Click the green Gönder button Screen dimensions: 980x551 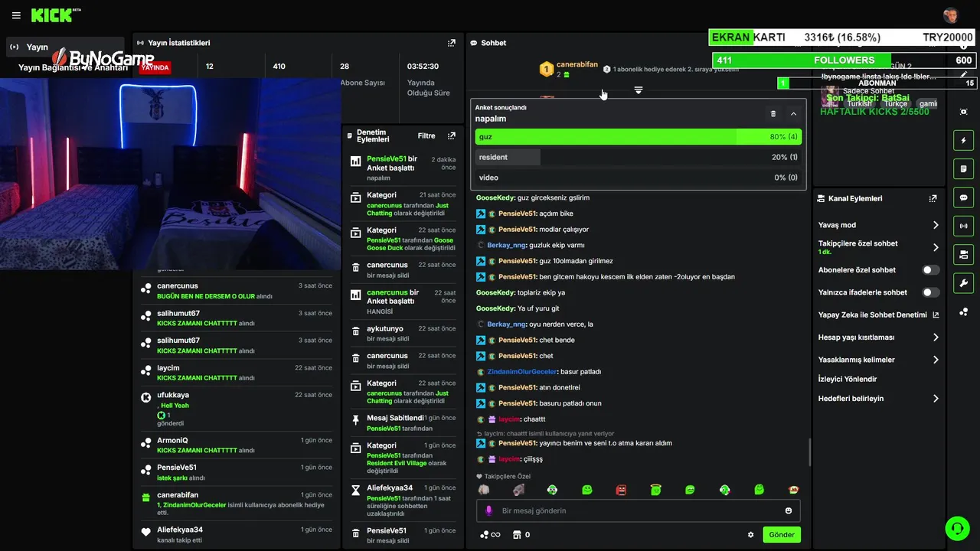click(782, 535)
